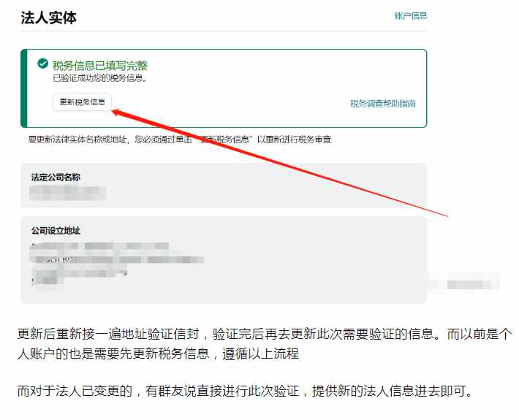This screenshot has width=519, height=420.
Task: Click the paragraph starting with 更新后重新接一遍
Action: [x=264, y=343]
